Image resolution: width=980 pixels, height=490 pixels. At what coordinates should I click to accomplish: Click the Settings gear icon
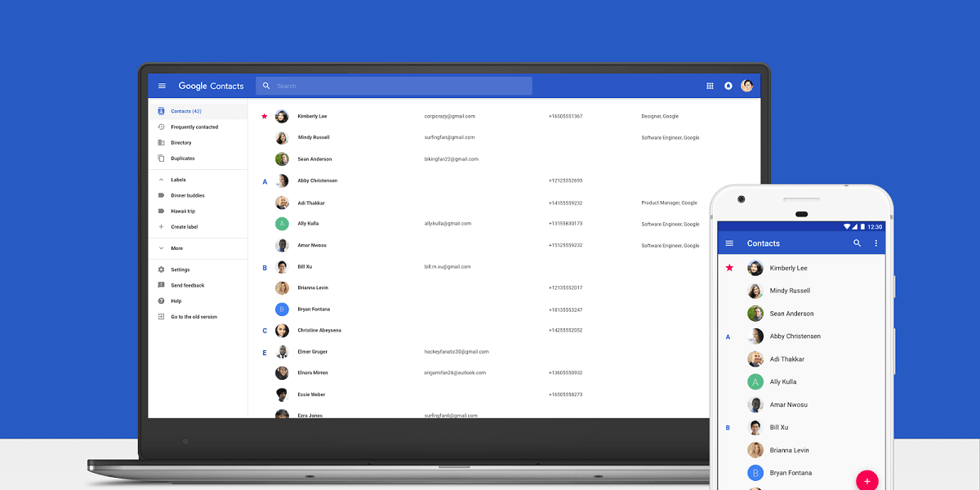pos(161,269)
